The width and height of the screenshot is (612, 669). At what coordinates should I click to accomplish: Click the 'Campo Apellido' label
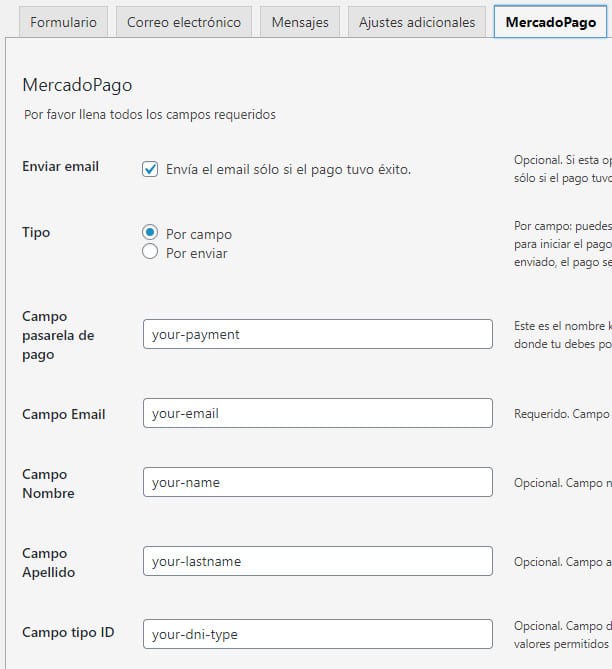point(49,563)
